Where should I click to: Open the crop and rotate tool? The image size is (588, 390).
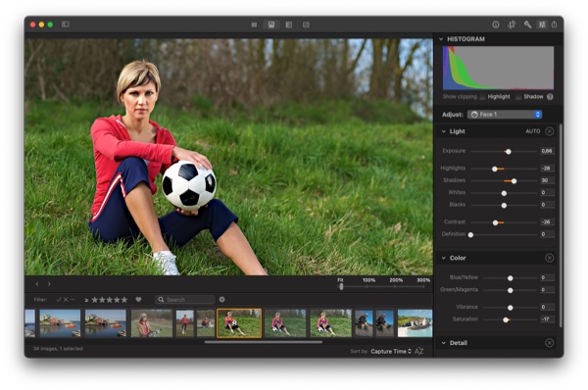pyautogui.click(x=512, y=24)
